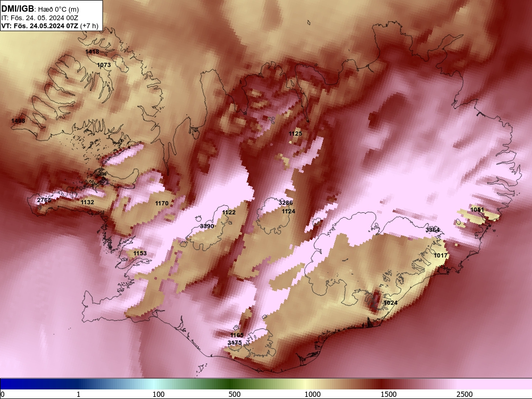Click the colorbar label 1

[78, 394]
